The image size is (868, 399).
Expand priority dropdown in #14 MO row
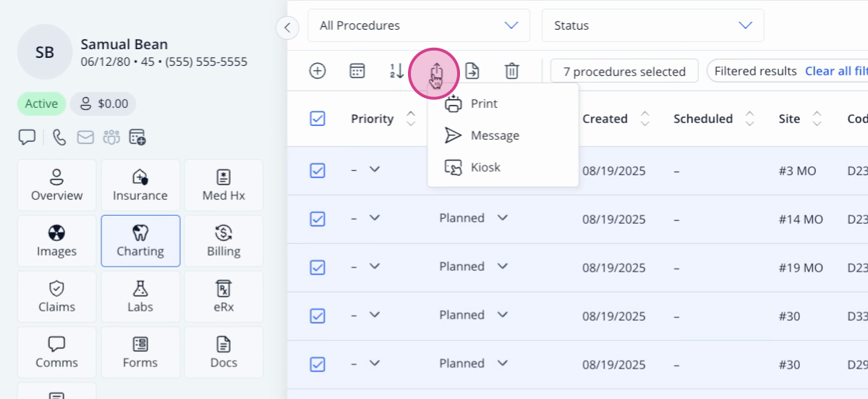coord(374,218)
